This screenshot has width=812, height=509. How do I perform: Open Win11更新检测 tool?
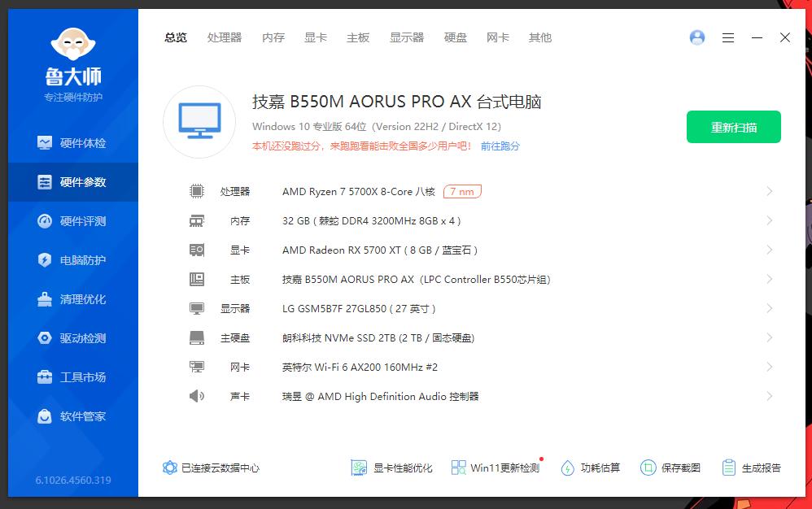(x=495, y=468)
